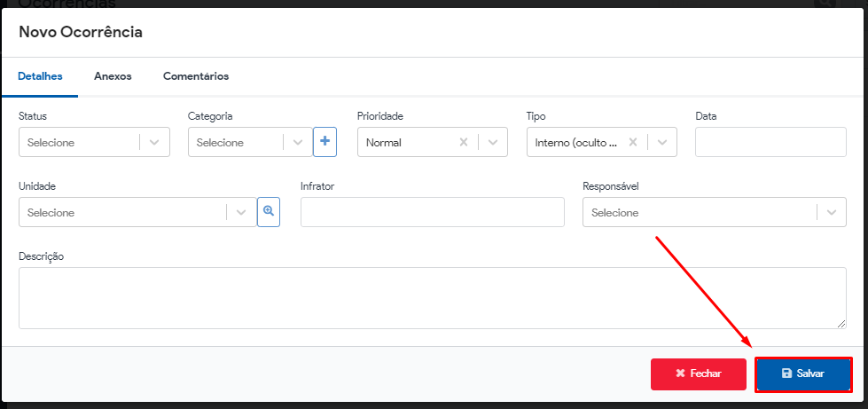Switch to the Detalhes tab

(40, 76)
